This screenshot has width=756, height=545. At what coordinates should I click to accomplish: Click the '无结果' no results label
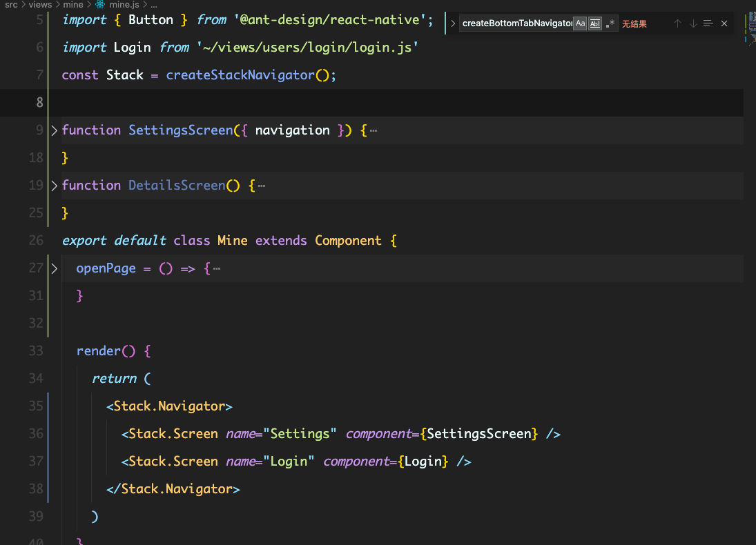pyautogui.click(x=634, y=23)
